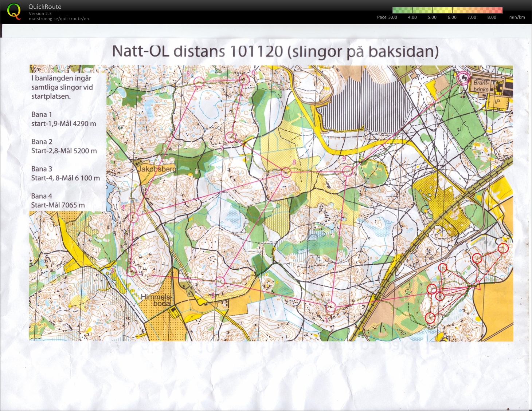
Task: Click the 7.00 pace legend value
Action: tap(472, 17)
